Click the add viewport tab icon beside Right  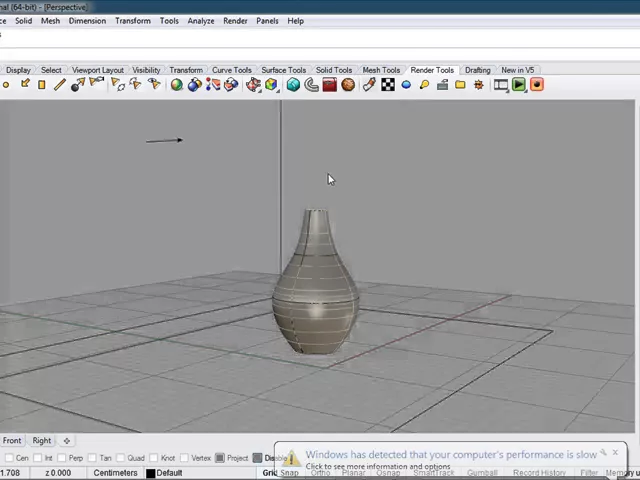click(67, 441)
